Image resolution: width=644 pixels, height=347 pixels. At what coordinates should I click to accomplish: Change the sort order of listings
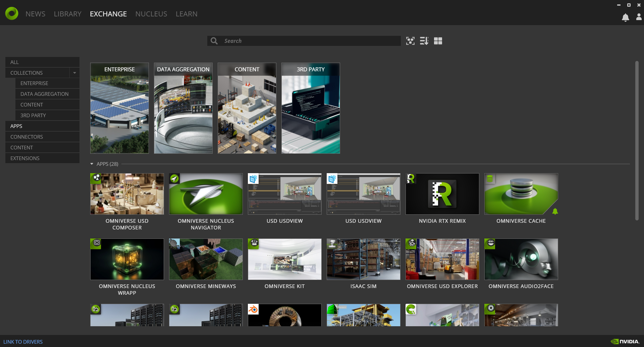point(424,41)
